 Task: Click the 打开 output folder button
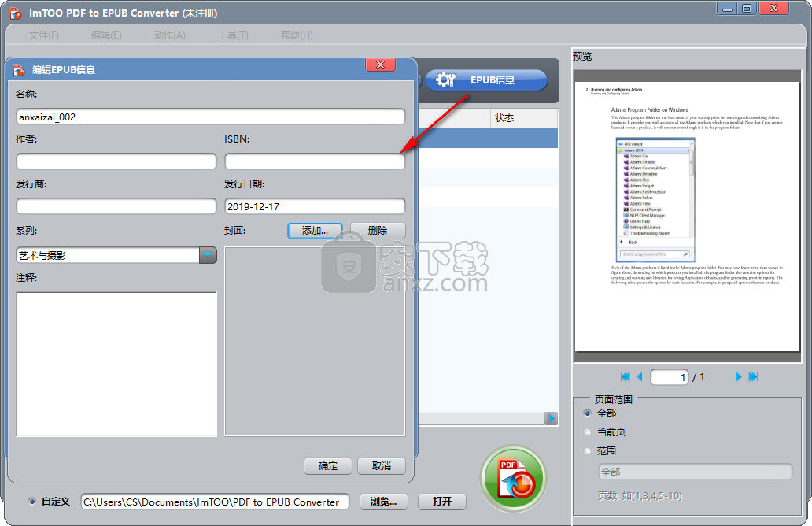click(x=442, y=502)
